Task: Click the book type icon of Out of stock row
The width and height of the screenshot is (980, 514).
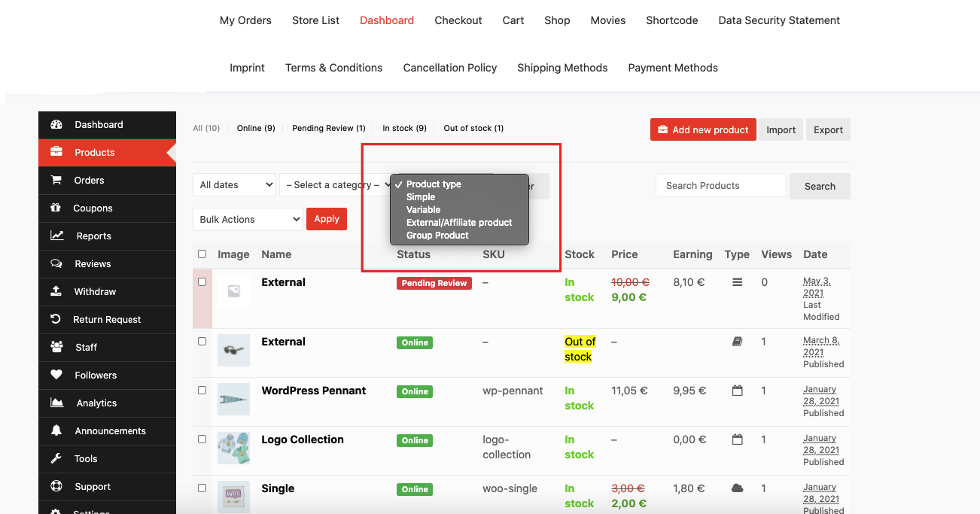Action: tap(737, 342)
